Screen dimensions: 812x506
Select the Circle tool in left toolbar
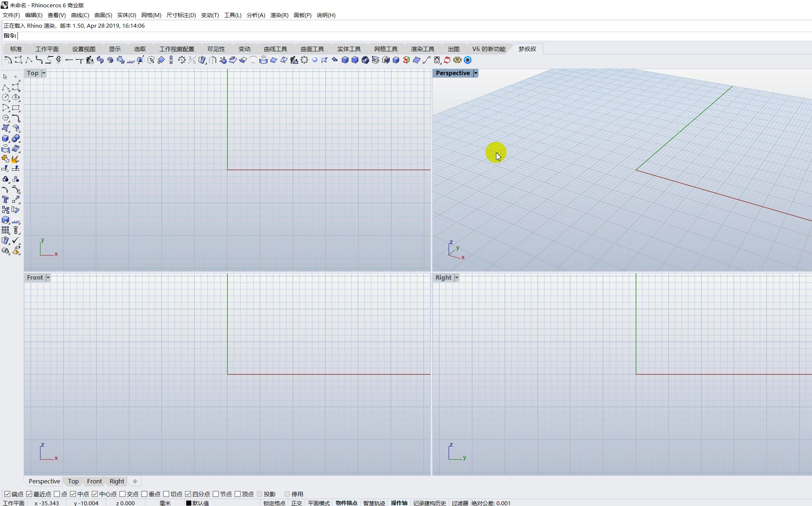click(5, 97)
